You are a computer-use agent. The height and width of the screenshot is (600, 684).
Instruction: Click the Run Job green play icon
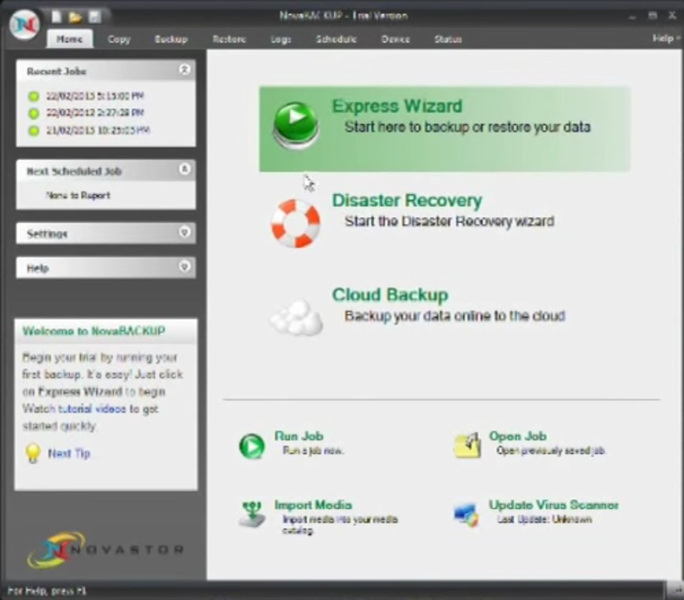coord(252,446)
